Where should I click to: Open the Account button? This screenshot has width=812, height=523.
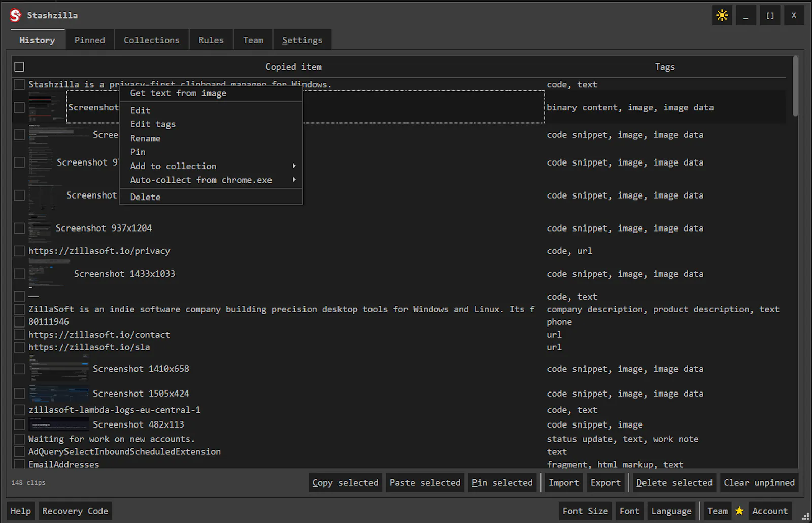(770, 511)
